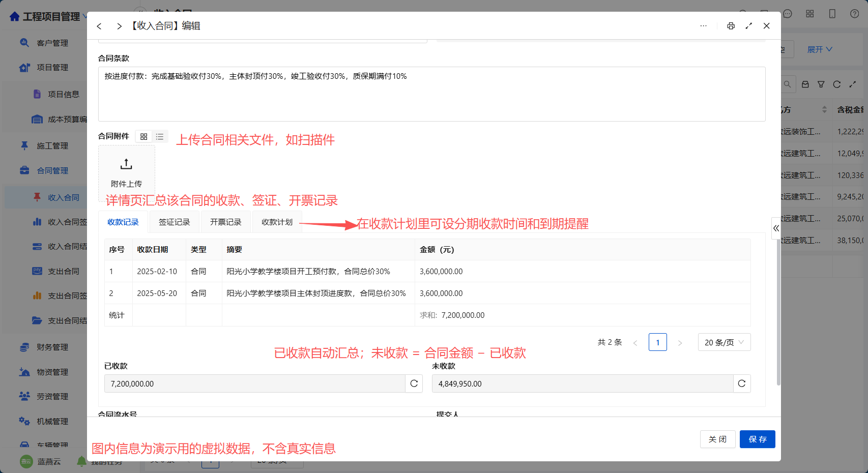
Task: Select 收入合同 in sidebar
Action: point(45,198)
